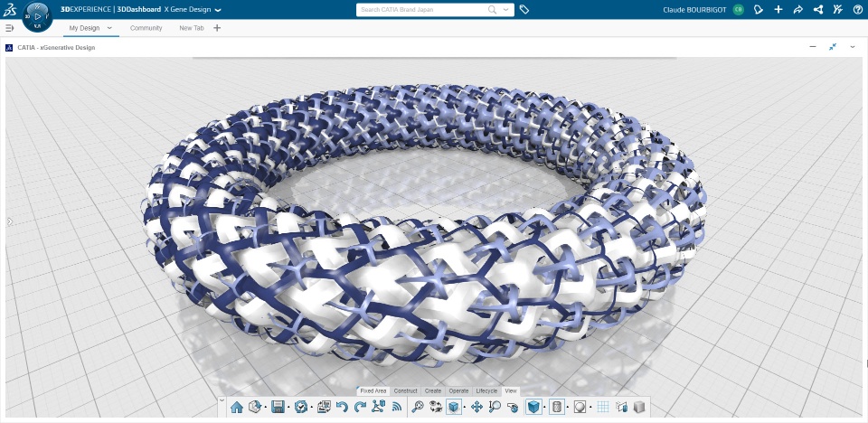Click the 3D part open icon
Viewport: 868px width, 423px height.
(255, 407)
